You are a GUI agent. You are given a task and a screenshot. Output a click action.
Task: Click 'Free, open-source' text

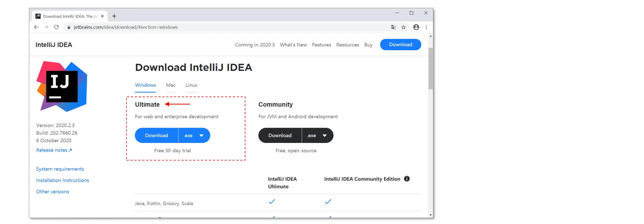pyautogui.click(x=296, y=151)
